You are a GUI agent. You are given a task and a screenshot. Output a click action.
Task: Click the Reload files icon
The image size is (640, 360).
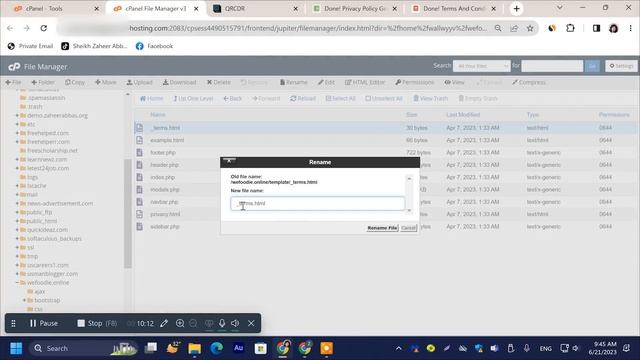tap(293, 98)
